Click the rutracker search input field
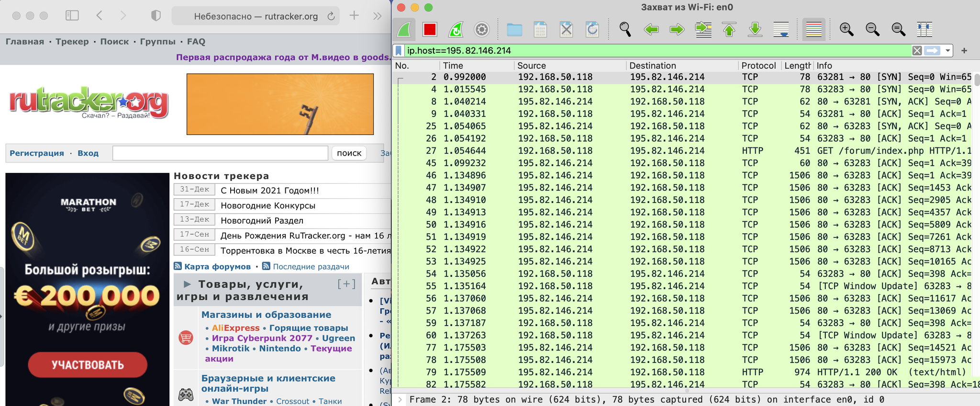The width and height of the screenshot is (980, 406). (x=220, y=153)
